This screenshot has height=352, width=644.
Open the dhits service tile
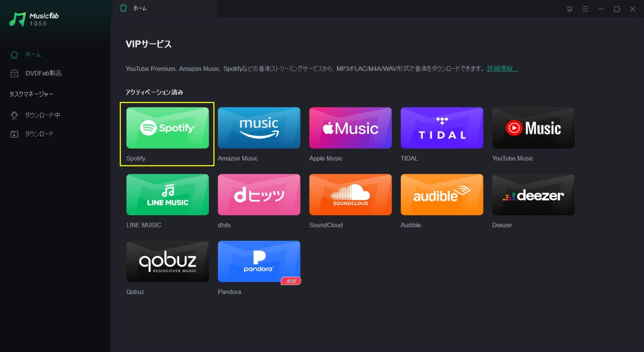(x=259, y=195)
